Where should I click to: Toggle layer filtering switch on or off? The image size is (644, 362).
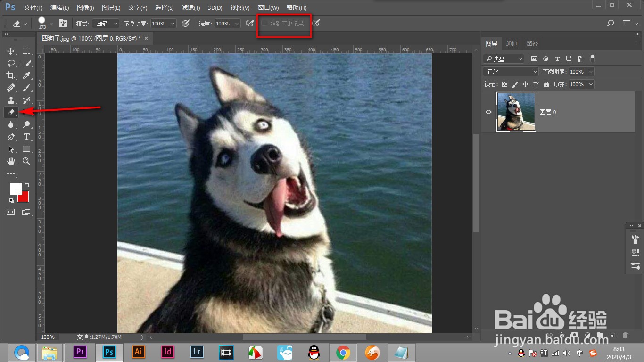click(x=593, y=58)
